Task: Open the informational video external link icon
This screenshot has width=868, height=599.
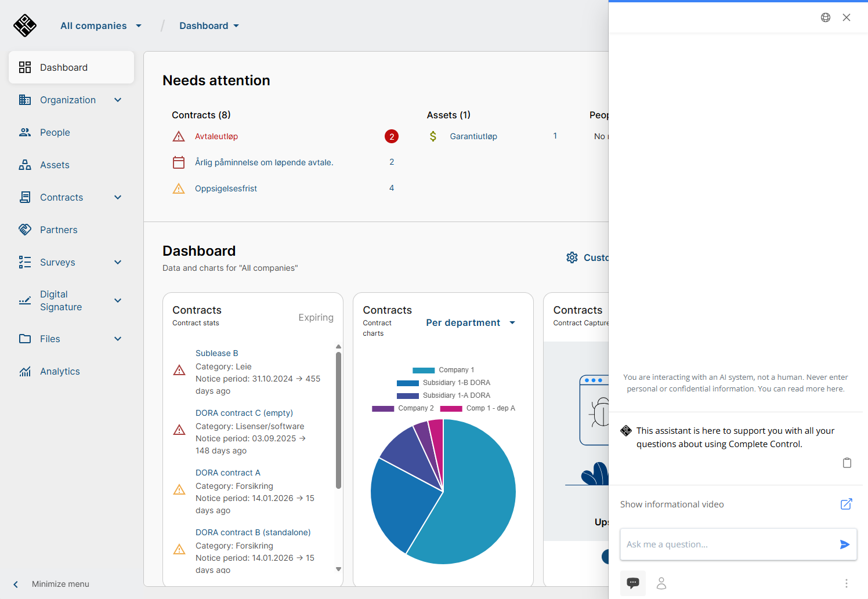Action: 846,504
